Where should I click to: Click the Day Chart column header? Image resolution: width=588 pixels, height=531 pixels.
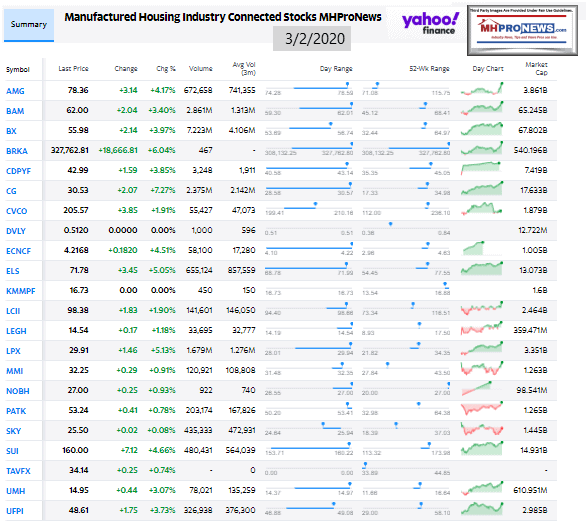488,69
